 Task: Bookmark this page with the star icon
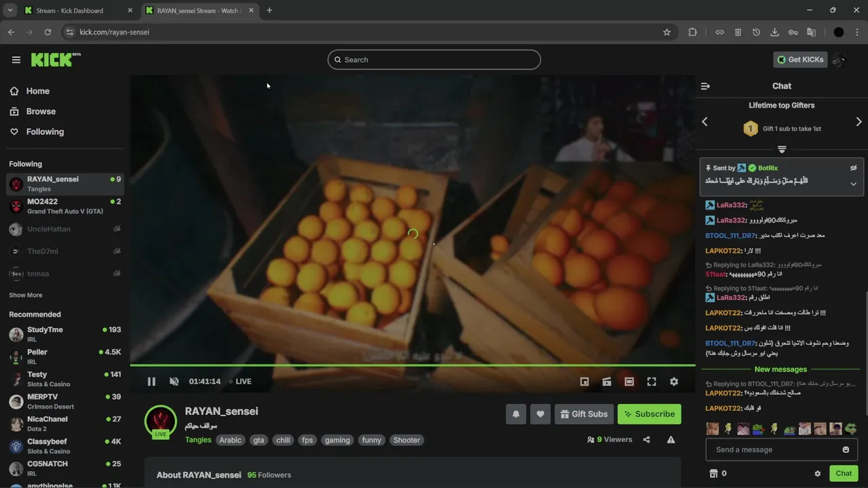[x=667, y=32]
